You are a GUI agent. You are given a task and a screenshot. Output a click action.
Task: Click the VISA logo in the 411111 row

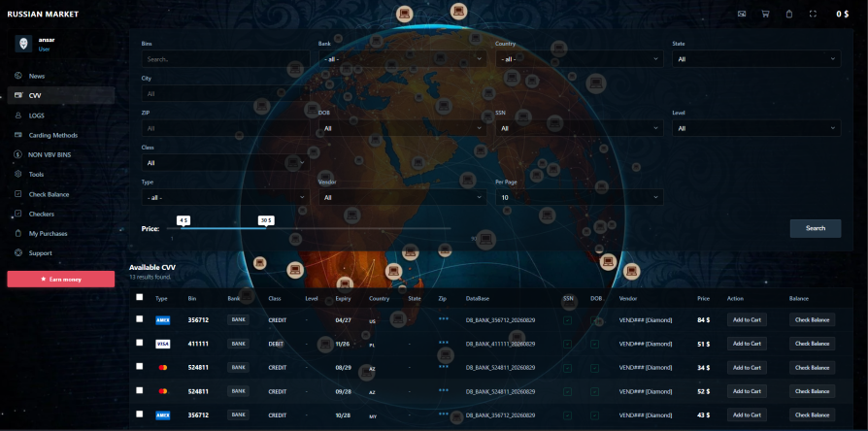pos(163,344)
